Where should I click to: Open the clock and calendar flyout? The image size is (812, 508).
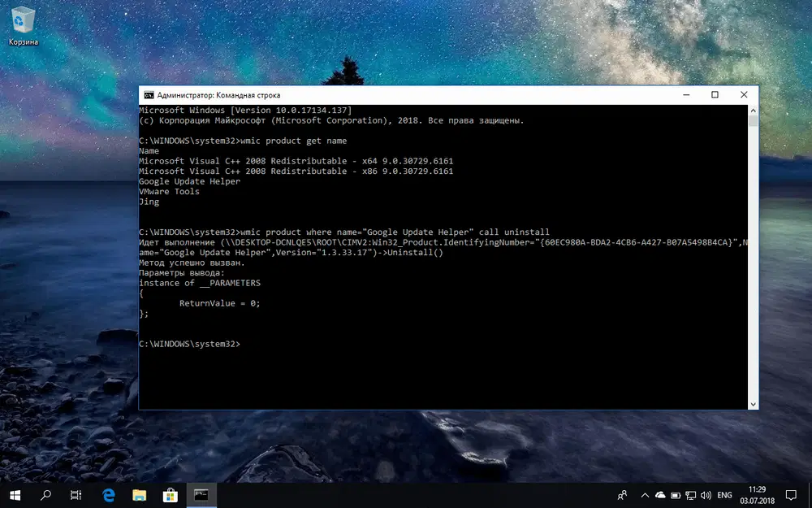[x=755, y=495]
